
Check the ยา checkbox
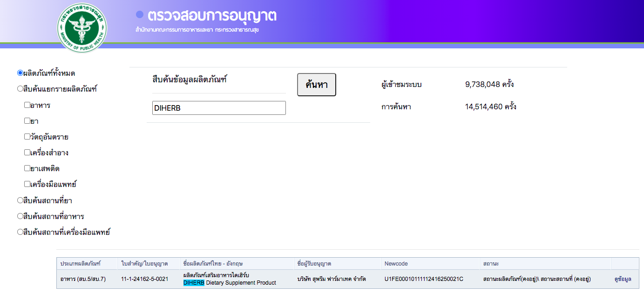pyautogui.click(x=27, y=121)
